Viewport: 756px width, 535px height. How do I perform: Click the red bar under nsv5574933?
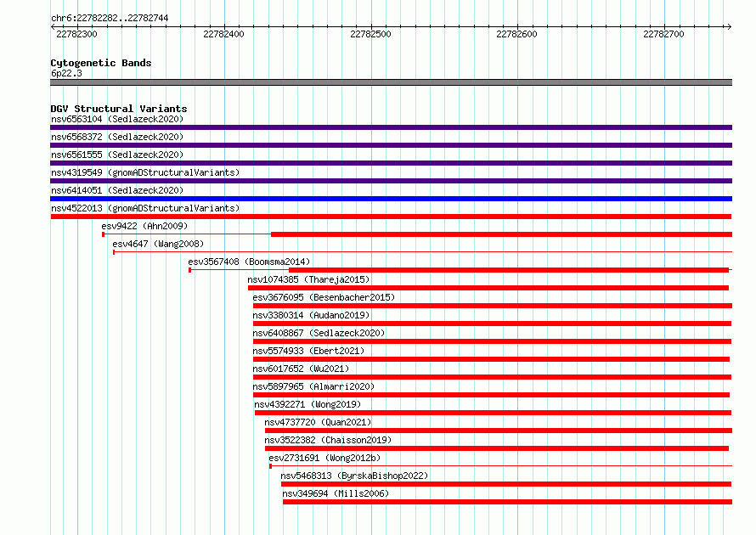point(491,359)
